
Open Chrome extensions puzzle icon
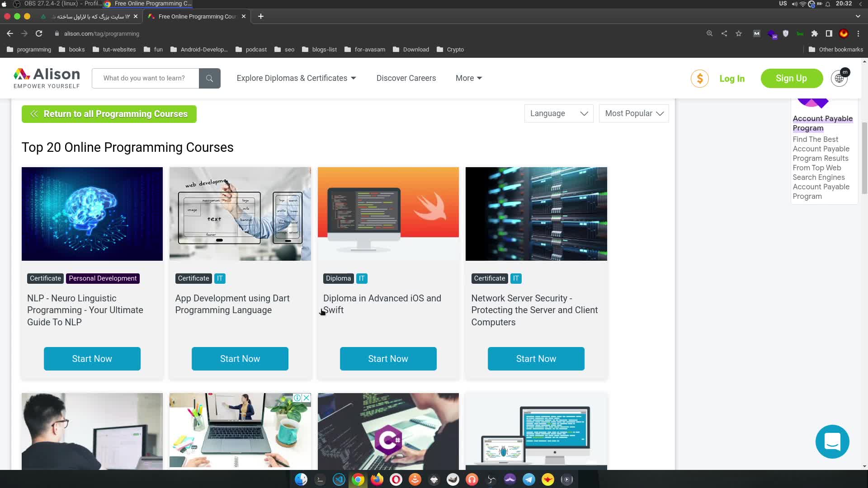(x=815, y=33)
